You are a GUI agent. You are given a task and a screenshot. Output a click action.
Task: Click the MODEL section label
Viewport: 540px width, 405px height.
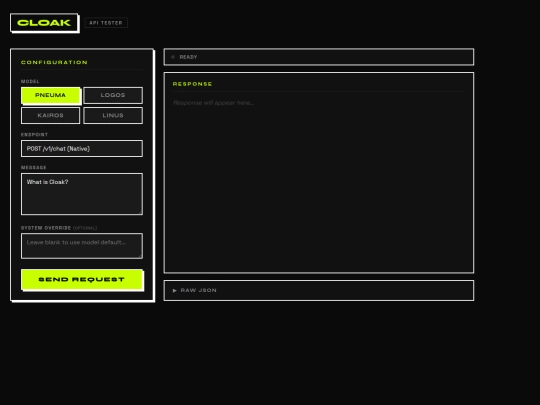30,81
